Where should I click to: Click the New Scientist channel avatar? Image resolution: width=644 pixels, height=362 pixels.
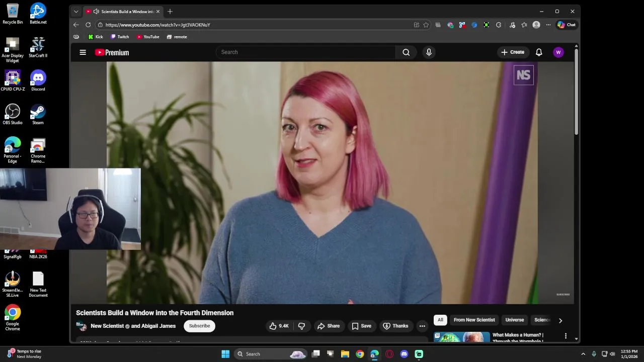(82, 326)
